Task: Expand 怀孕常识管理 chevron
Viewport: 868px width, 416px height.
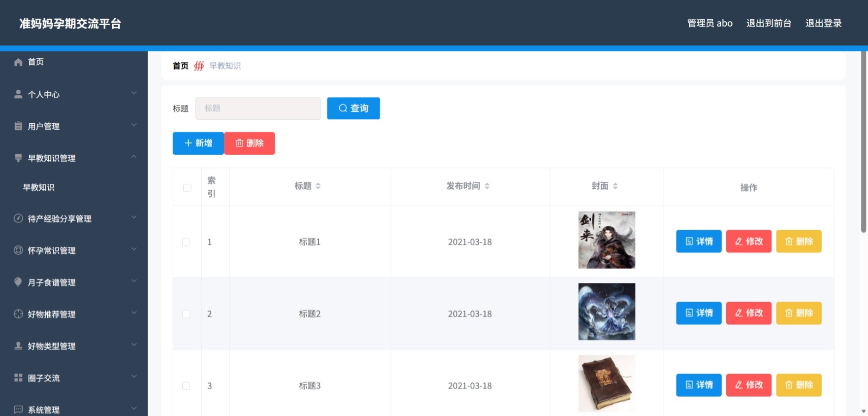Action: pos(134,249)
